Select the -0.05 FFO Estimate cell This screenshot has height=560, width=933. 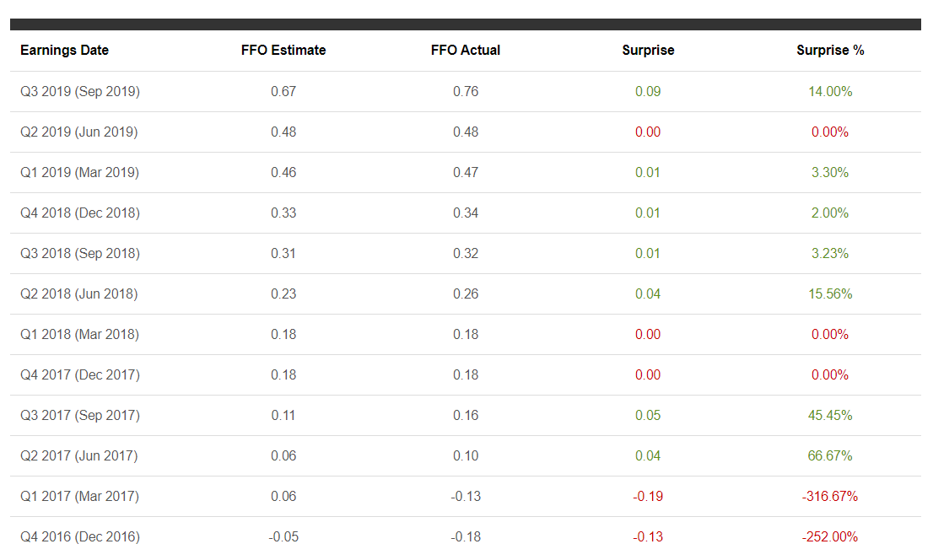point(283,536)
